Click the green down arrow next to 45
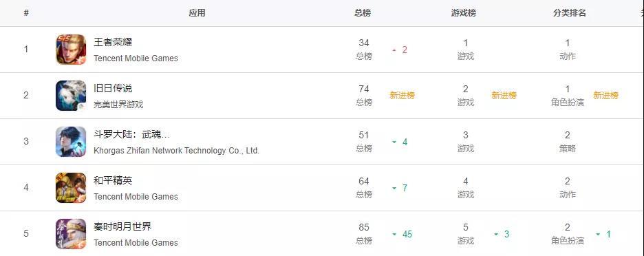The height and width of the screenshot is (256, 644). (x=394, y=234)
